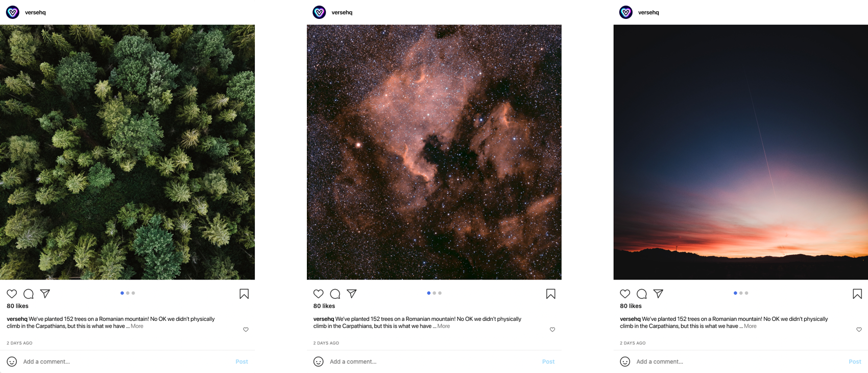868x373 pixels.
Task: Click Post button under nebula photo
Action: click(x=548, y=362)
